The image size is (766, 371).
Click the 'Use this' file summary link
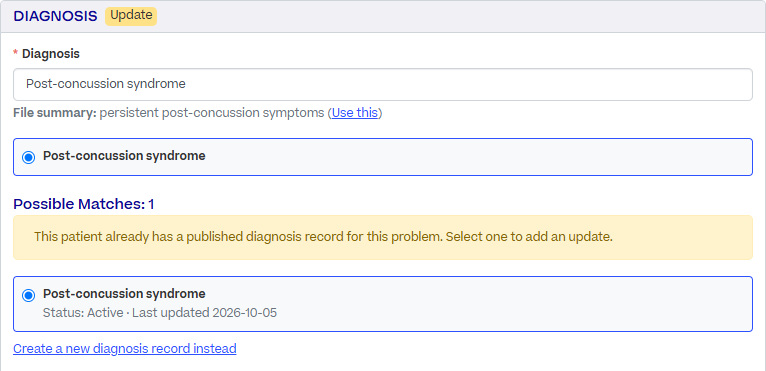[355, 113]
